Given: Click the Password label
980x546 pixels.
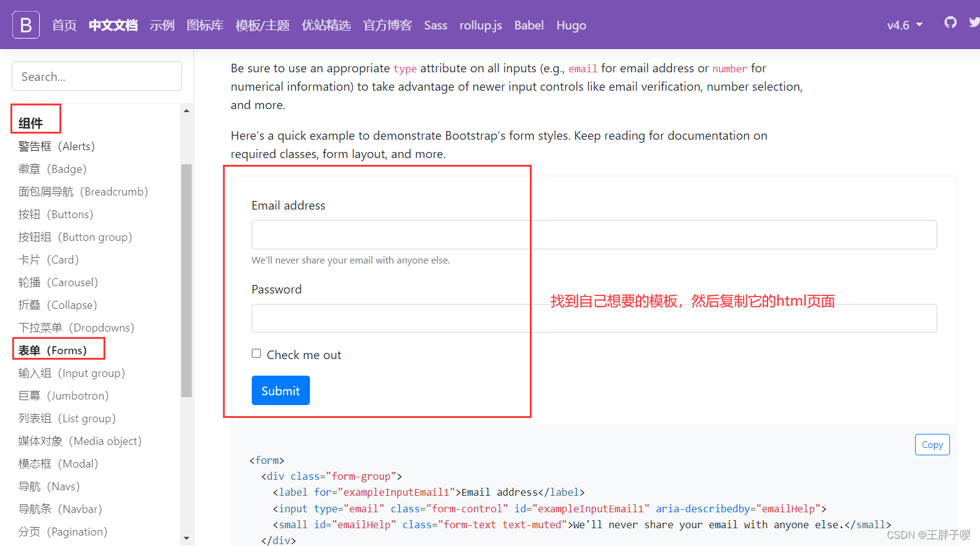Looking at the screenshot, I should [x=277, y=289].
